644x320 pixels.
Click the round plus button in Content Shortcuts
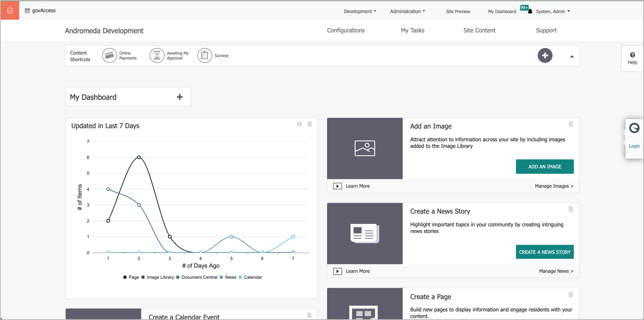coord(544,56)
